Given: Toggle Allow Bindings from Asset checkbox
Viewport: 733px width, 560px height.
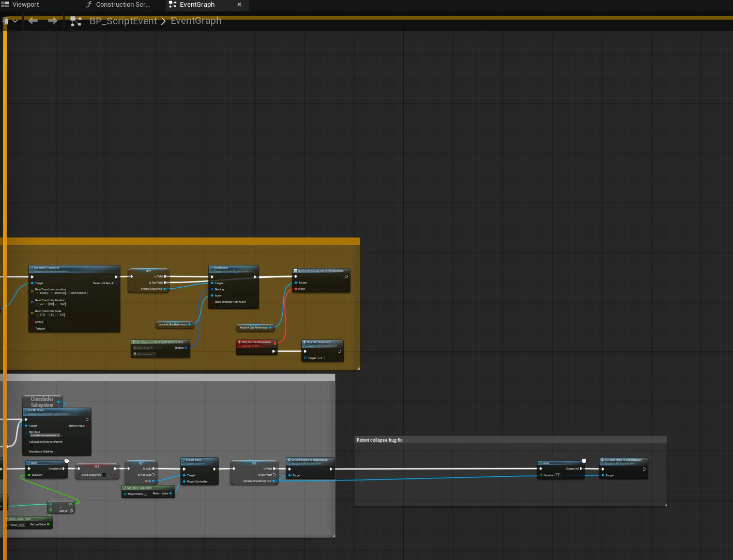Looking at the screenshot, I should [217, 305].
